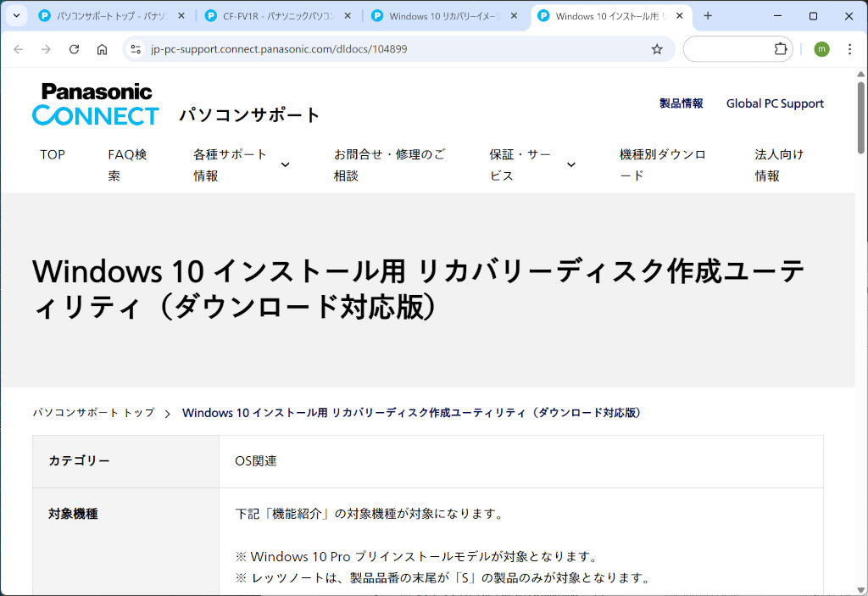
Task: Go back to the previous page
Action: [x=19, y=49]
